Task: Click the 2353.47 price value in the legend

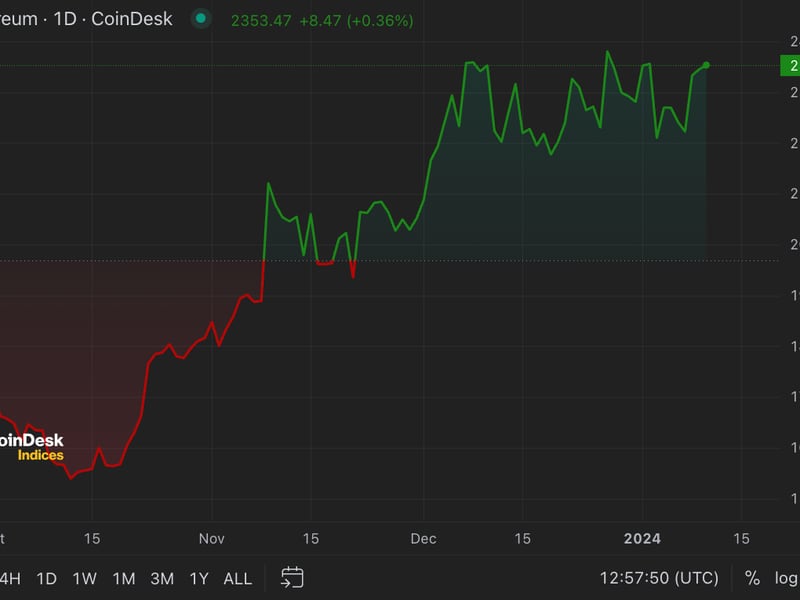Action: 260,20
